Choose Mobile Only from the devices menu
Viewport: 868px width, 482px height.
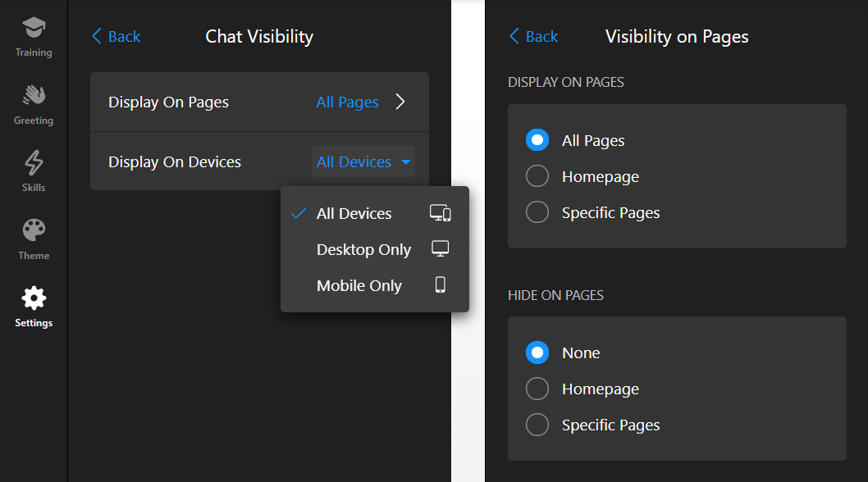pos(359,285)
